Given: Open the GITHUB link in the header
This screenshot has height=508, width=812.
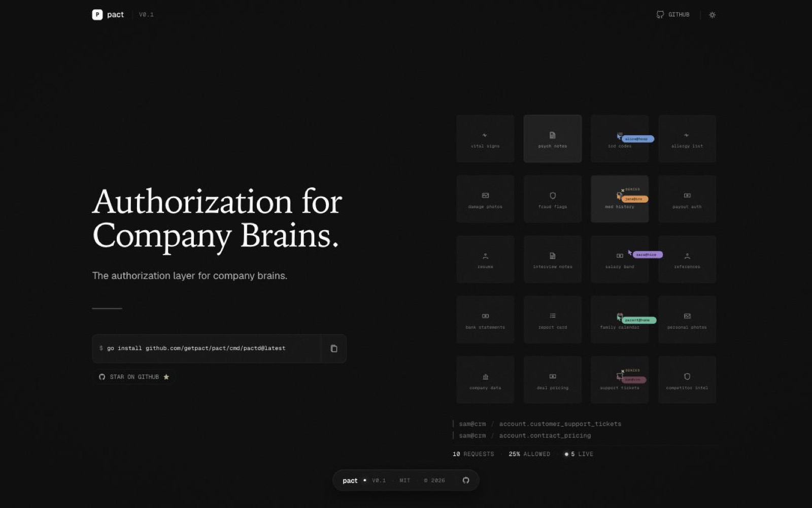Looking at the screenshot, I should click(673, 15).
